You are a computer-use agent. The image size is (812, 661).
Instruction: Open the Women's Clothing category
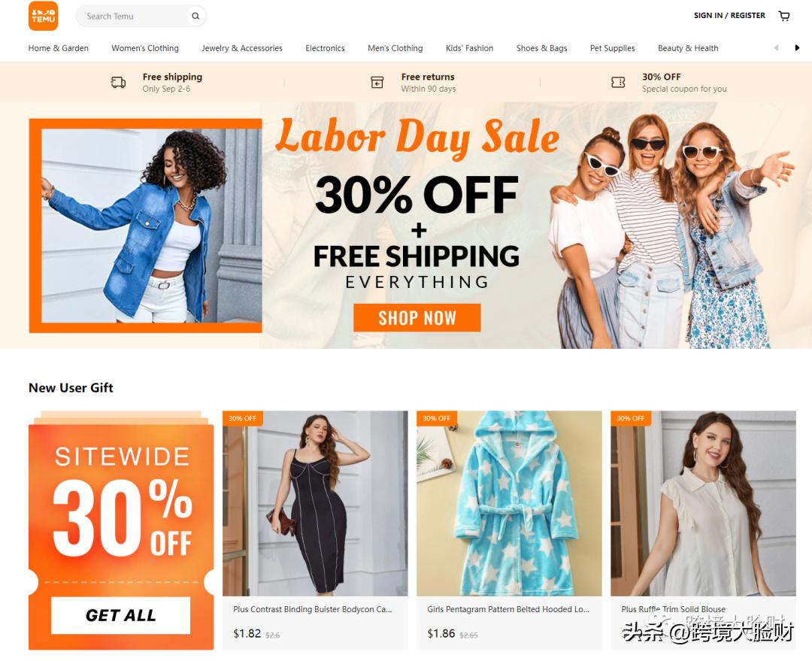pyautogui.click(x=145, y=48)
